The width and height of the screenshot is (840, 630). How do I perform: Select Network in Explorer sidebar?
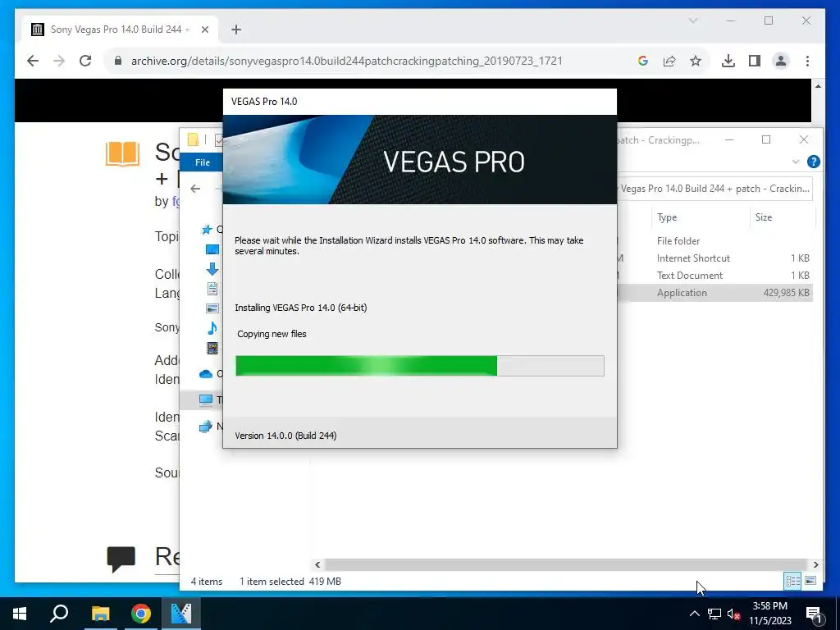coord(206,427)
